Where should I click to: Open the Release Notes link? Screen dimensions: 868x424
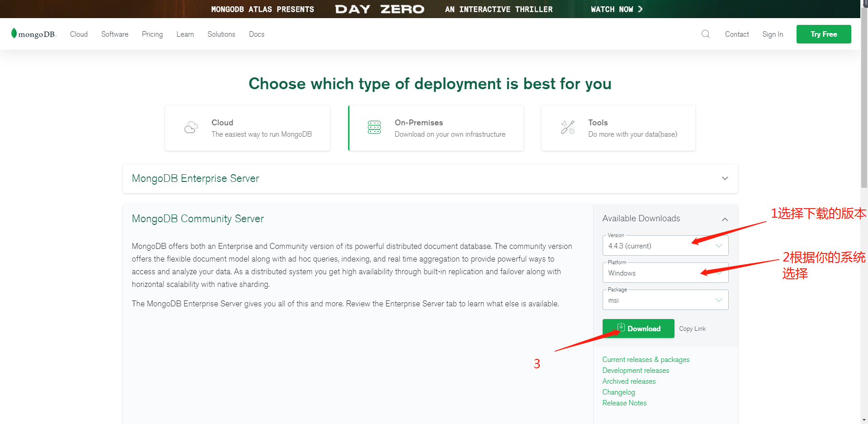pyautogui.click(x=624, y=403)
